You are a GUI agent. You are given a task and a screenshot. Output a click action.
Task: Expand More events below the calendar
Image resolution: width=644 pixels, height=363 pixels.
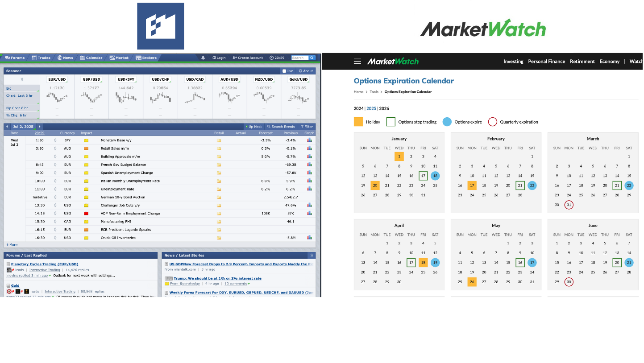[12, 245]
